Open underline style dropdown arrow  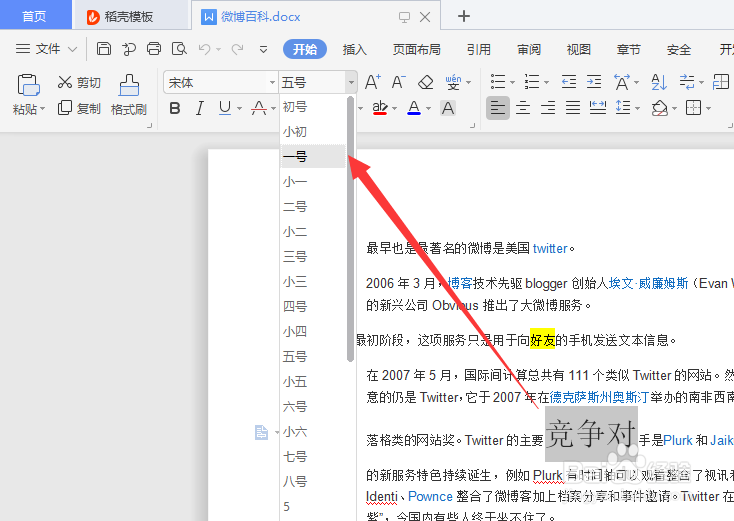coord(240,109)
